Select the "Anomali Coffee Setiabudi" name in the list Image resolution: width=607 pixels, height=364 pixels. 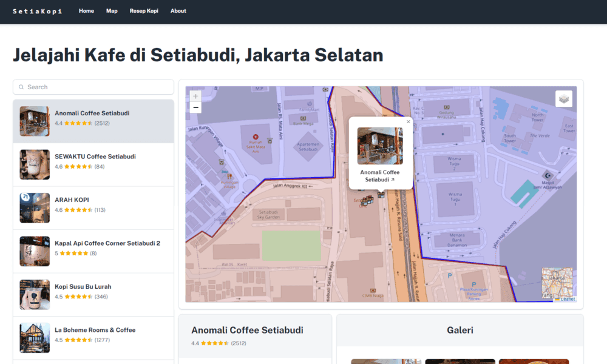pos(92,113)
